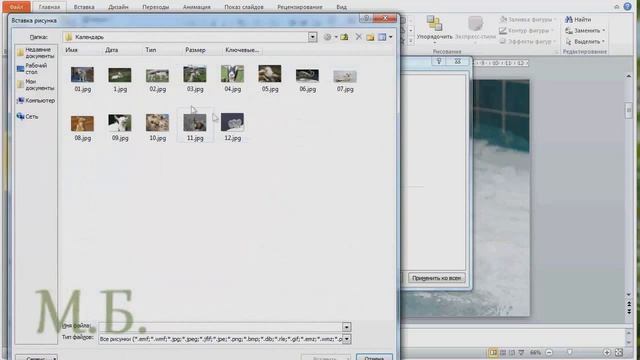Open the Файл tab in PowerPoint
Screen dimensions: 640x360
coord(16,7)
